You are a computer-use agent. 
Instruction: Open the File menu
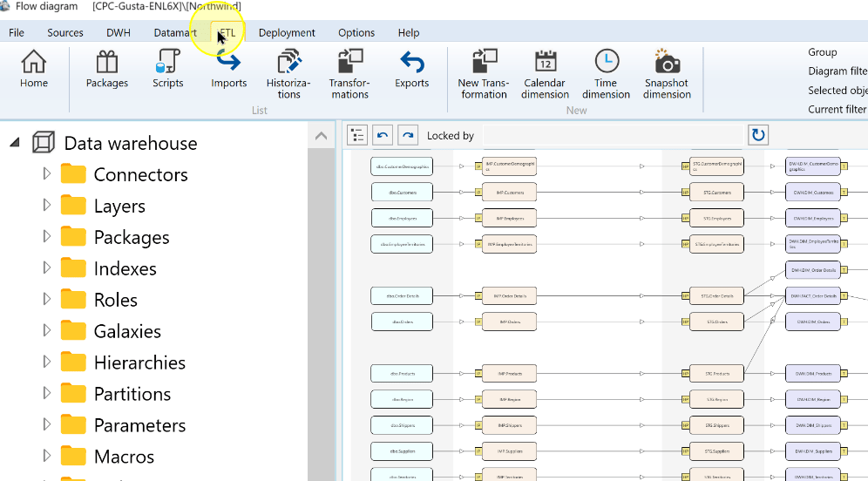tap(17, 32)
